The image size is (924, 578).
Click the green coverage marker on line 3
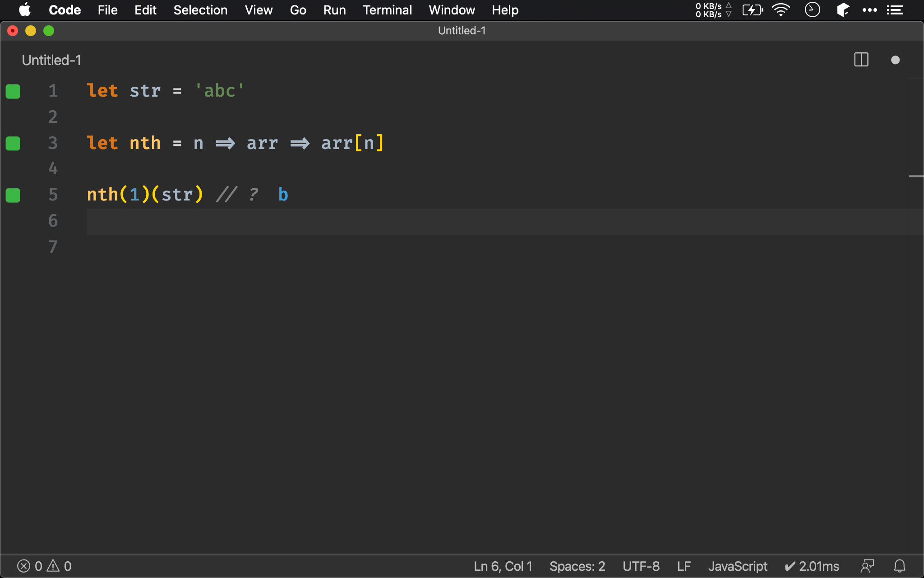[x=13, y=144]
